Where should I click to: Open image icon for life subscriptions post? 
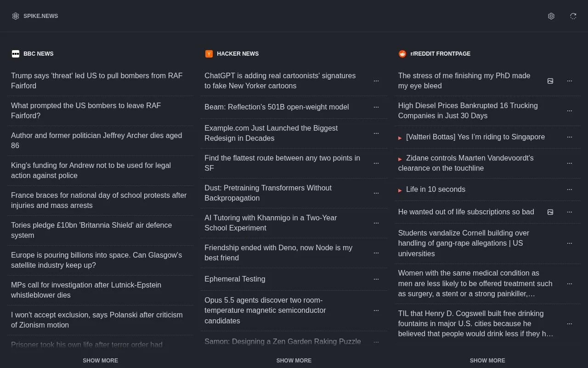[550, 212]
